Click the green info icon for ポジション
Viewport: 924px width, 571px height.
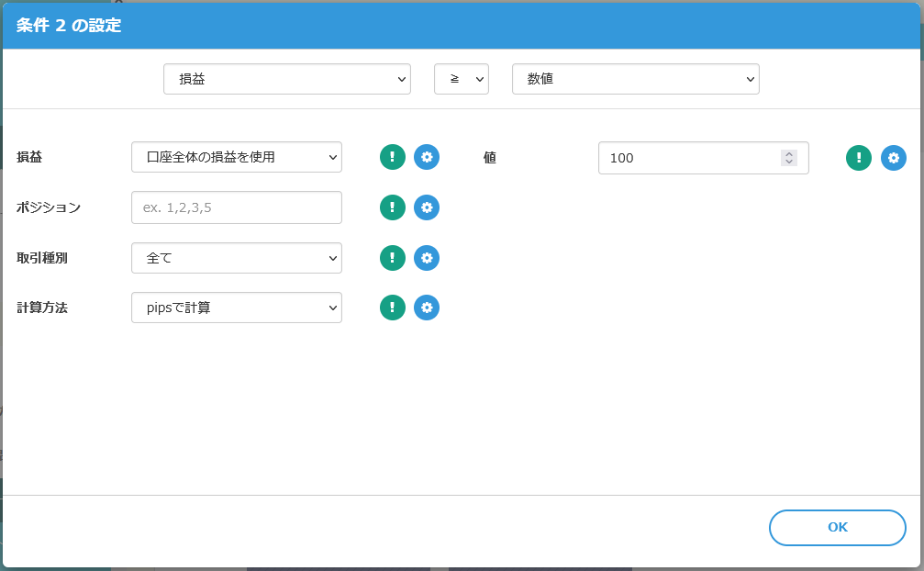pos(393,207)
